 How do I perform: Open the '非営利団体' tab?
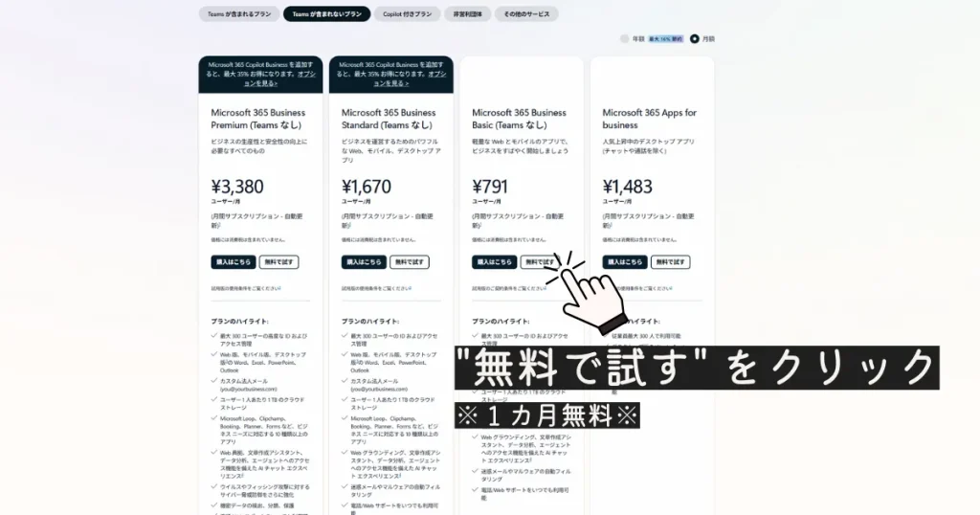pos(468,14)
